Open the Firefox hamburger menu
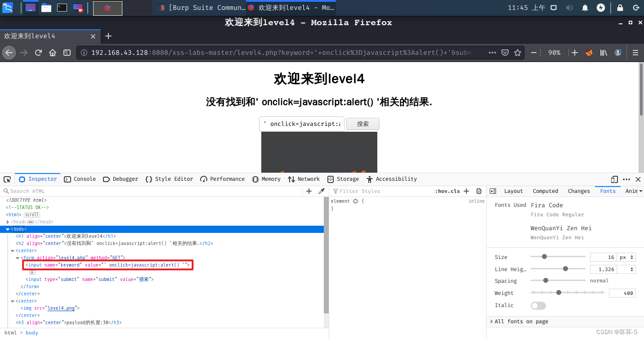Viewport: 644px width, 339px height. point(635,53)
